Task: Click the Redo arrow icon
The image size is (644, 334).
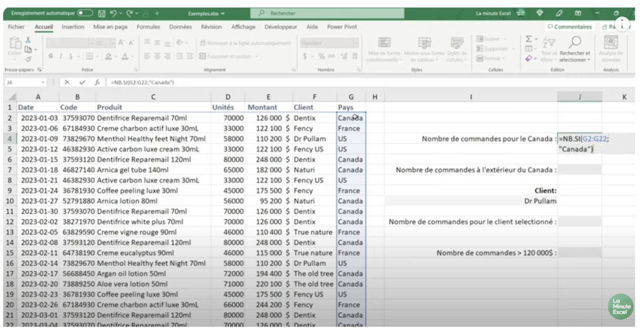Action: pyautogui.click(x=130, y=13)
